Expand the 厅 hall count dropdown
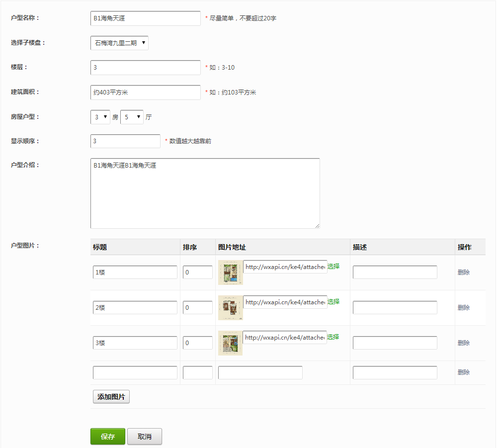The height and width of the screenshot is (448, 498). tap(132, 117)
